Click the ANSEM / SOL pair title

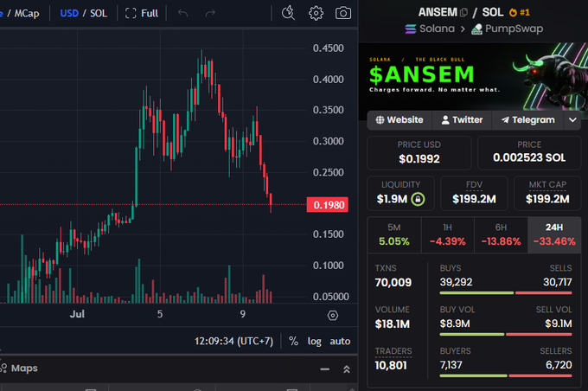(461, 12)
